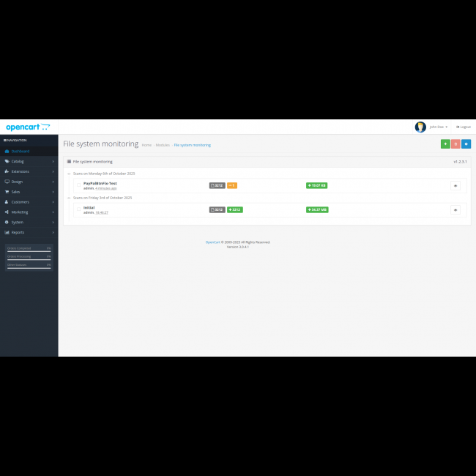Screen dimensions: 476x476
Task: Click the Orders Completed progress bar
Action: [x=29, y=250]
